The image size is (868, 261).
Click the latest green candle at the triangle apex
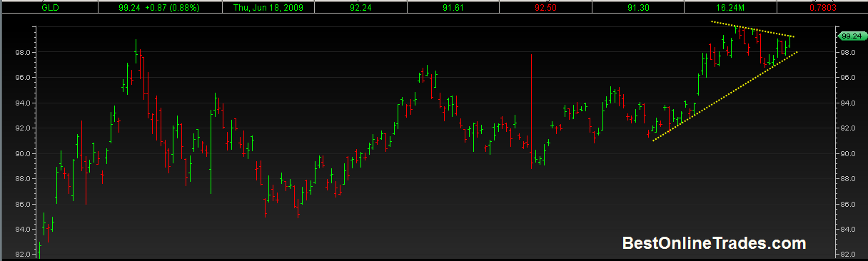click(789, 41)
